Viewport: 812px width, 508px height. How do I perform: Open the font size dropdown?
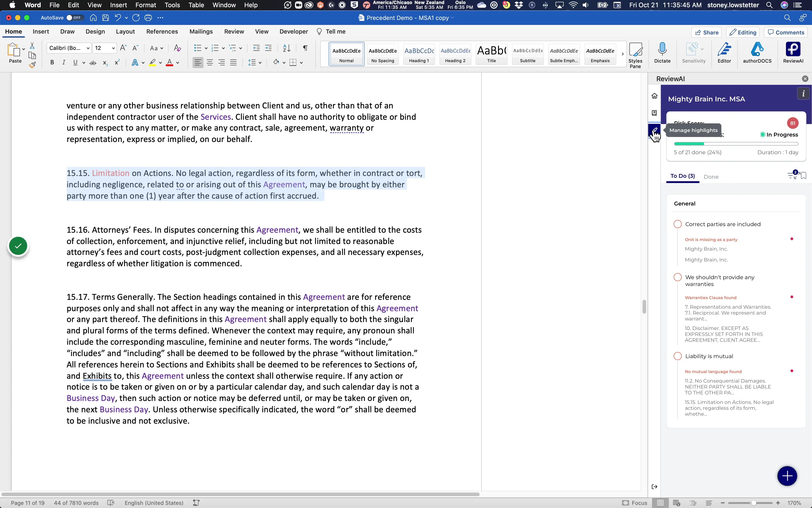pyautogui.click(x=114, y=48)
